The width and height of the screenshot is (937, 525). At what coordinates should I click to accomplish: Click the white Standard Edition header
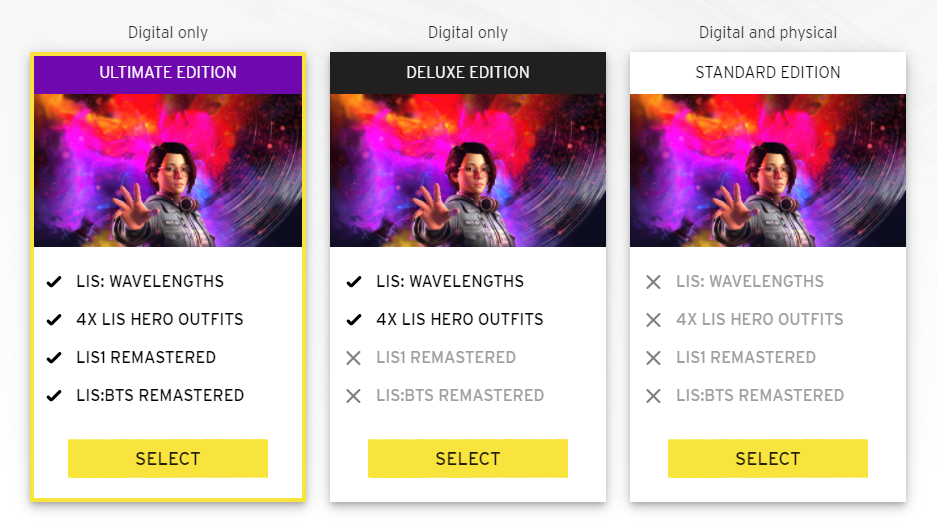pos(767,73)
